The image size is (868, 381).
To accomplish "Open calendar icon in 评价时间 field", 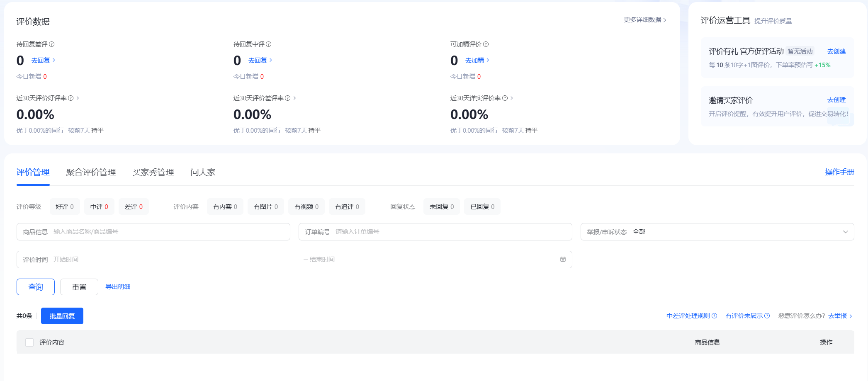I will point(563,260).
